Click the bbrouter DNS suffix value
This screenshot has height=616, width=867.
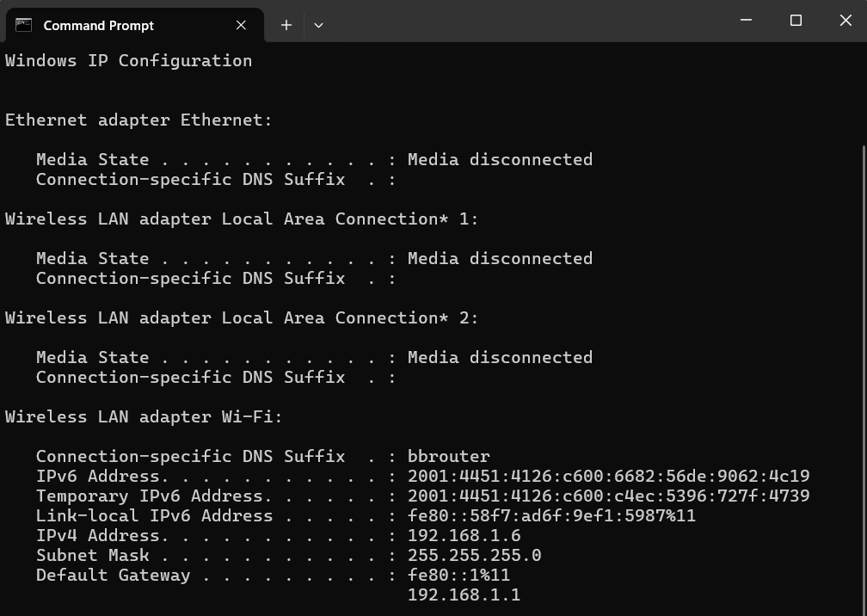click(x=448, y=457)
